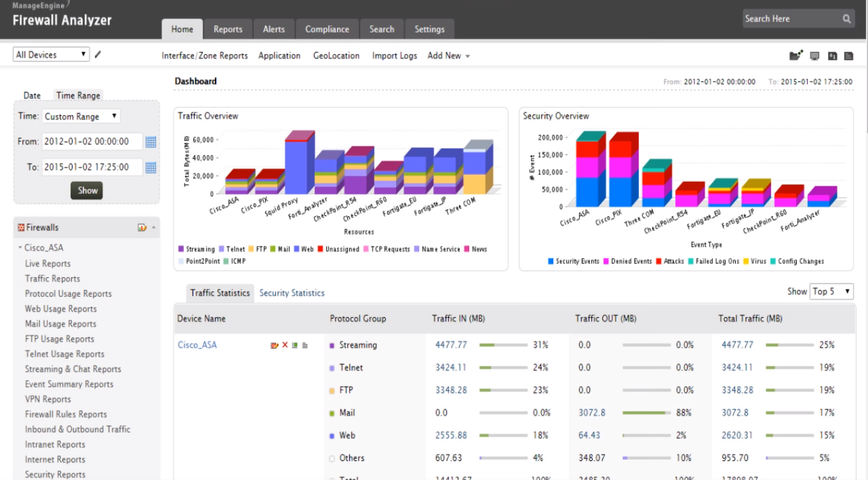
Task: Click the monitor icon in top-right toolbar
Action: point(815,56)
